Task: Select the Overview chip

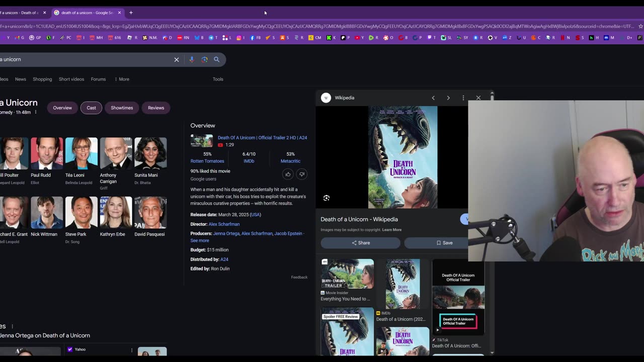Action: tap(62, 108)
